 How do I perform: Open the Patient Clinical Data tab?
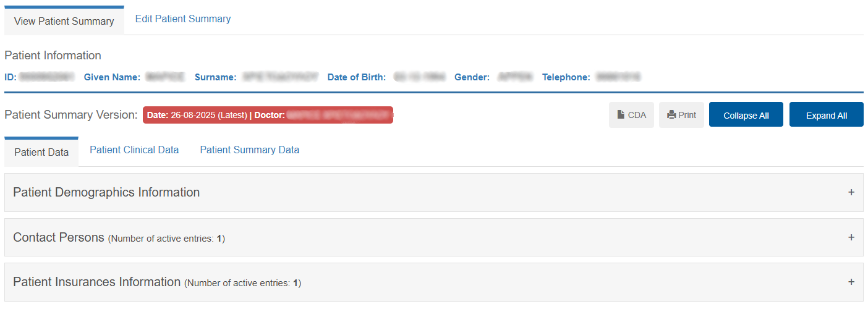(134, 150)
